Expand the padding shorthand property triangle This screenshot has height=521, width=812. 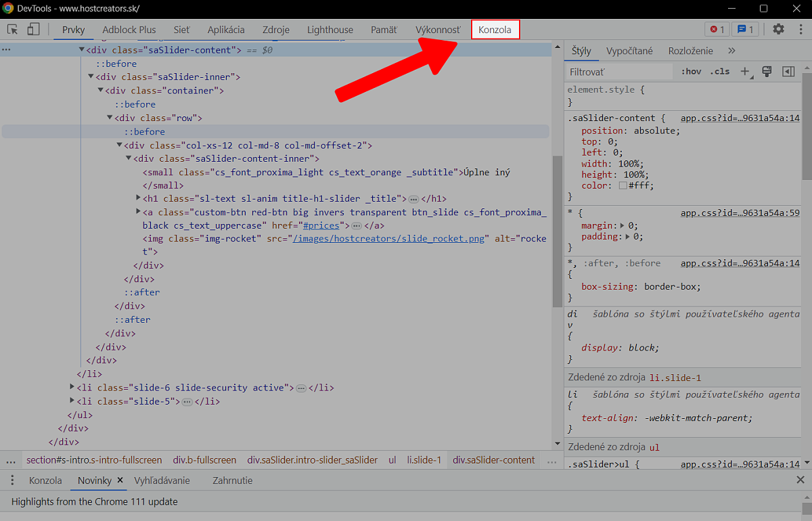click(627, 237)
